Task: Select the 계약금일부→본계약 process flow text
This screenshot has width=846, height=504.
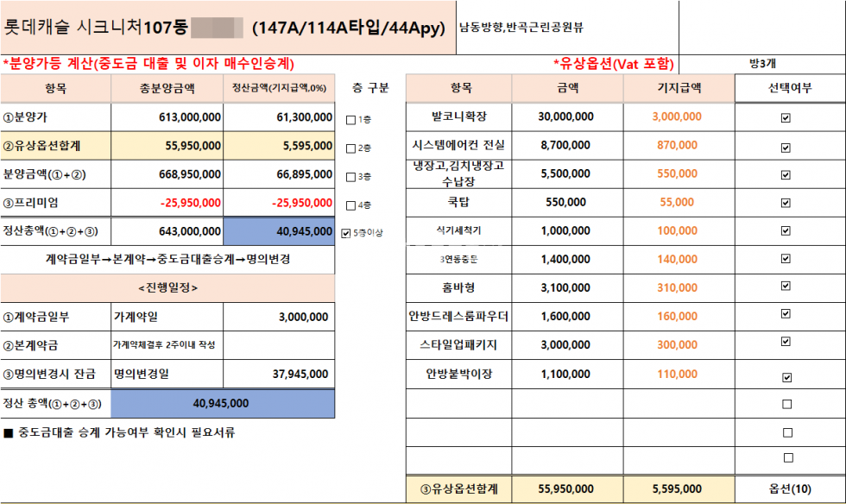Action: coord(167,260)
